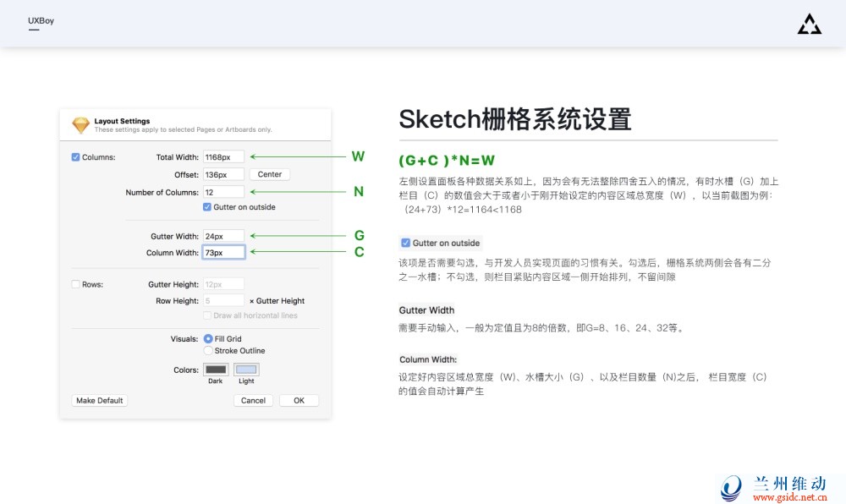The image size is (846, 504).
Task: Focus the Number of Columns input
Action: (x=223, y=193)
